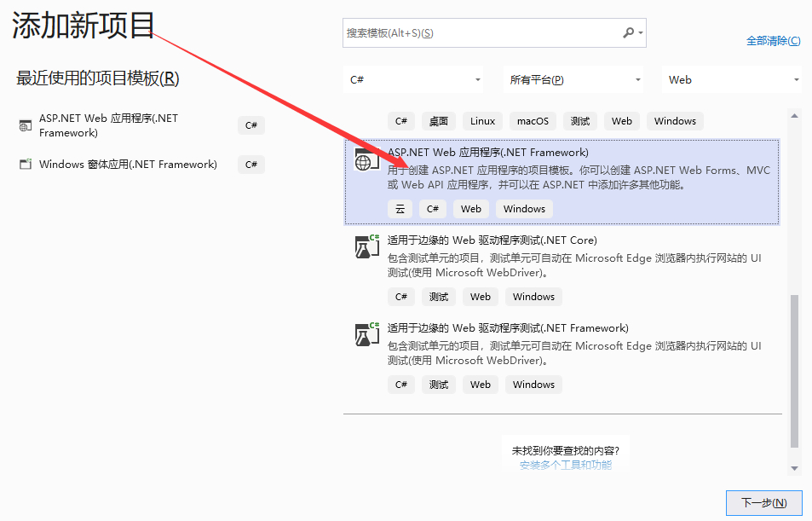Open the 所有平台 platform dropdown

pos(573,80)
